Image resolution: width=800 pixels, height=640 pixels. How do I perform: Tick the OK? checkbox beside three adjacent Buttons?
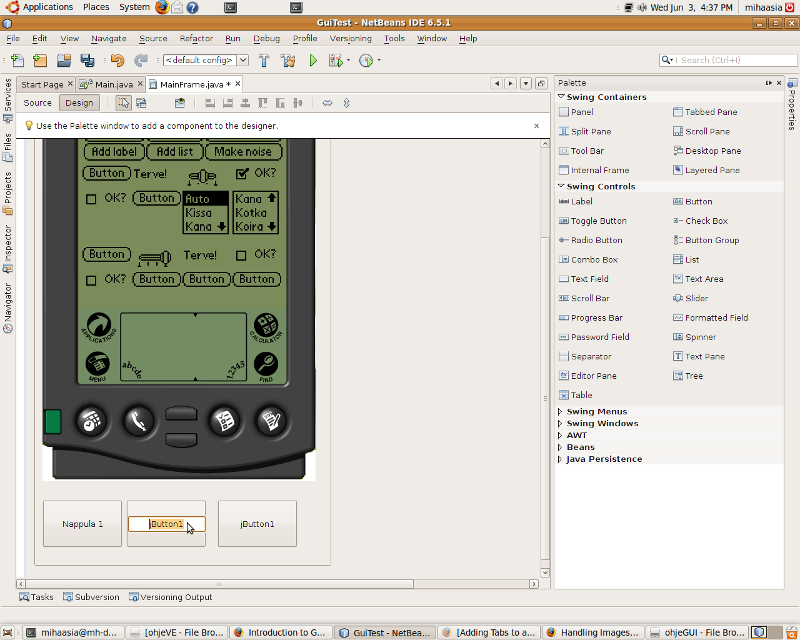click(91, 280)
